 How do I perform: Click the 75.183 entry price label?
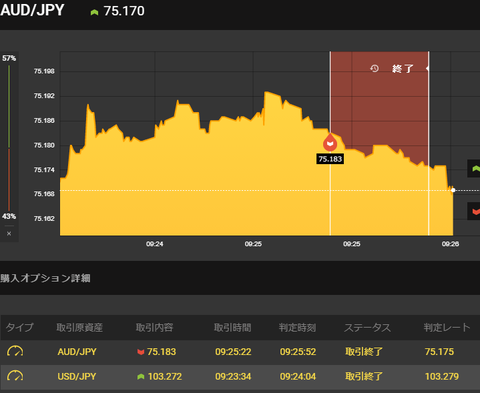(330, 159)
